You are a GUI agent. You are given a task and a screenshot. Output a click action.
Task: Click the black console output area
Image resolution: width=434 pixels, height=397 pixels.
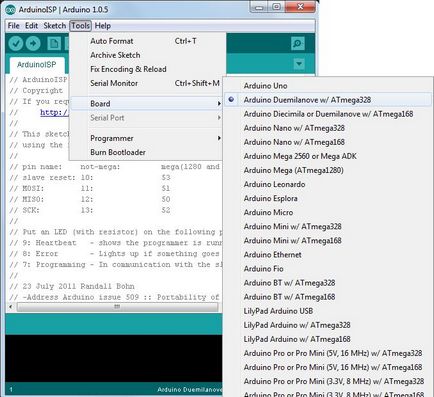coord(113,358)
